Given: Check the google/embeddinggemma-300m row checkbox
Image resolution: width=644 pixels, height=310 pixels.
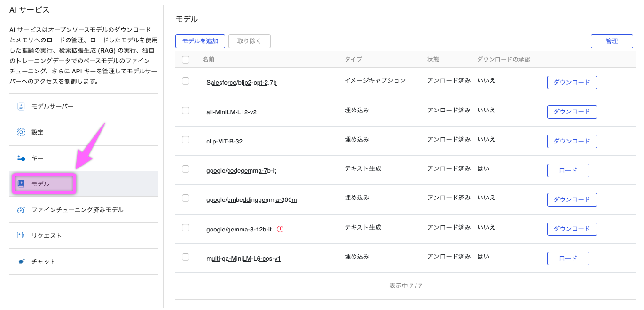Looking at the screenshot, I should tap(186, 198).
